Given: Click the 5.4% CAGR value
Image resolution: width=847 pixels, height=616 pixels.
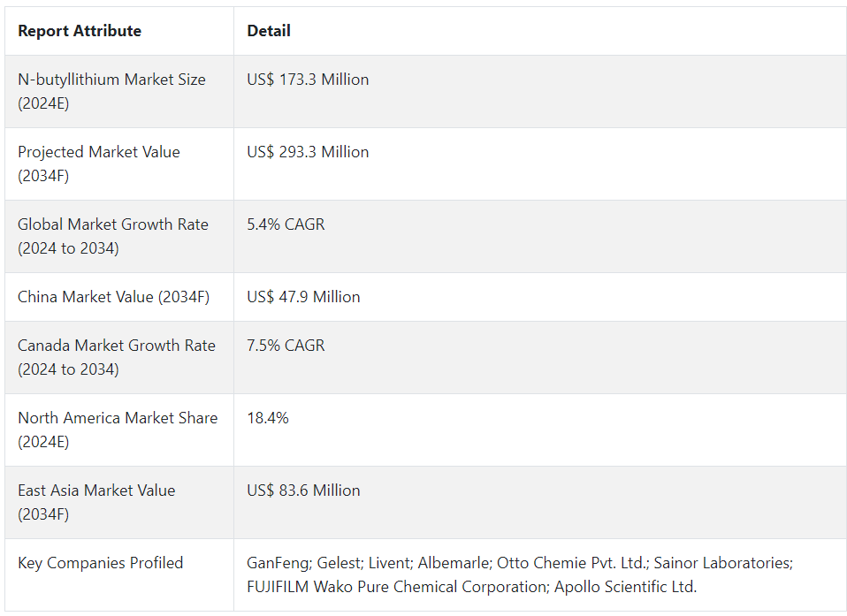Looking at the screenshot, I should (286, 224).
